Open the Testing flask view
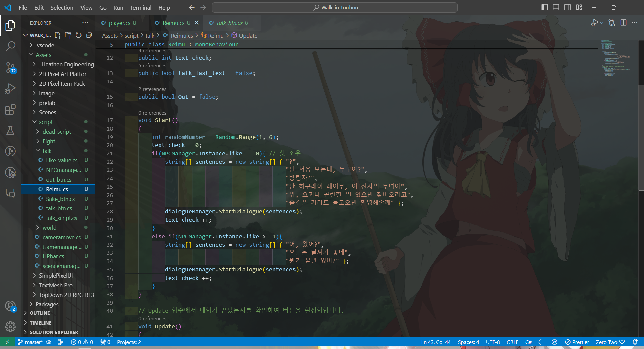Image resolution: width=644 pixels, height=349 pixels. click(x=10, y=130)
